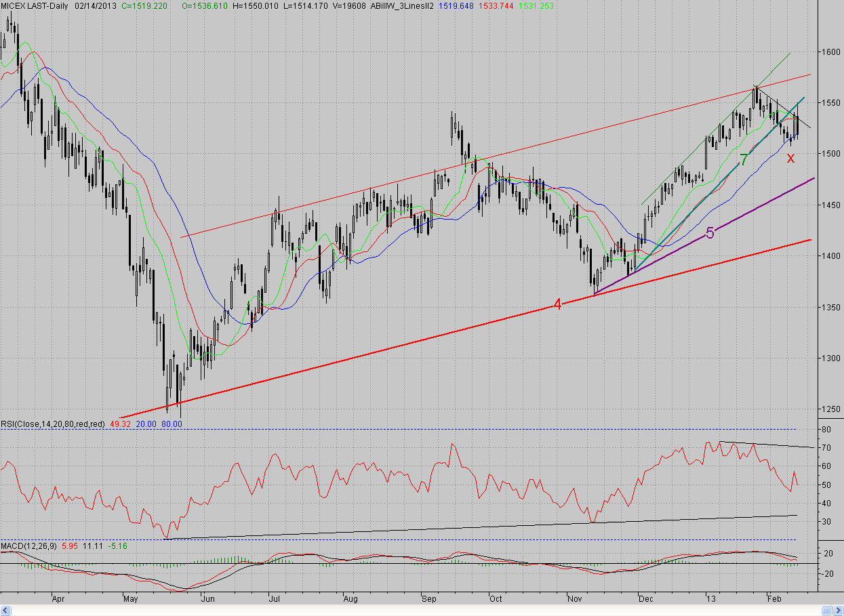The width and height of the screenshot is (844, 616).
Task: Select the purple number 5 trendline label
Action: [710, 233]
